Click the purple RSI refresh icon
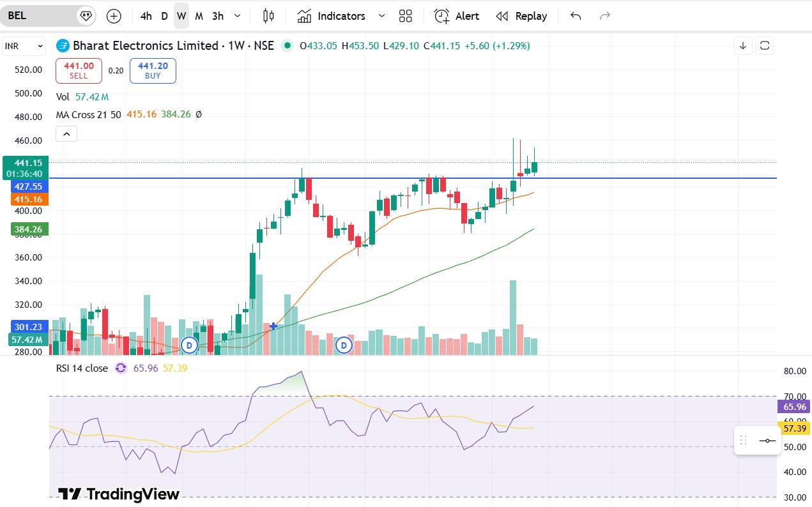Viewport: 812px width, 507px height. [121, 368]
